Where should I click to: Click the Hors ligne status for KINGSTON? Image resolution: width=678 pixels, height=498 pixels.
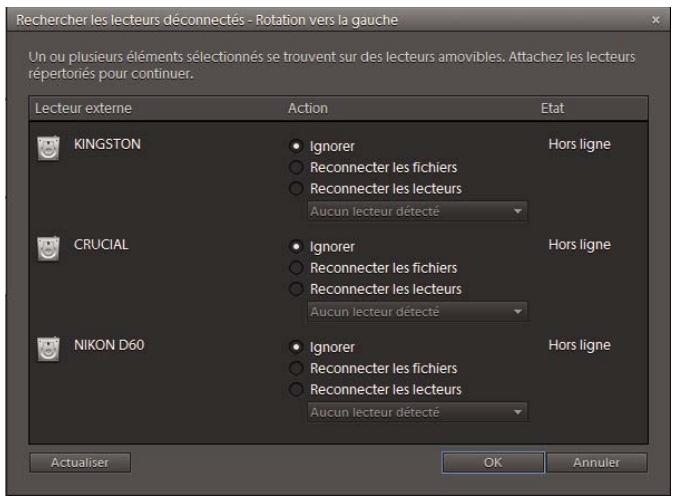[x=579, y=144]
